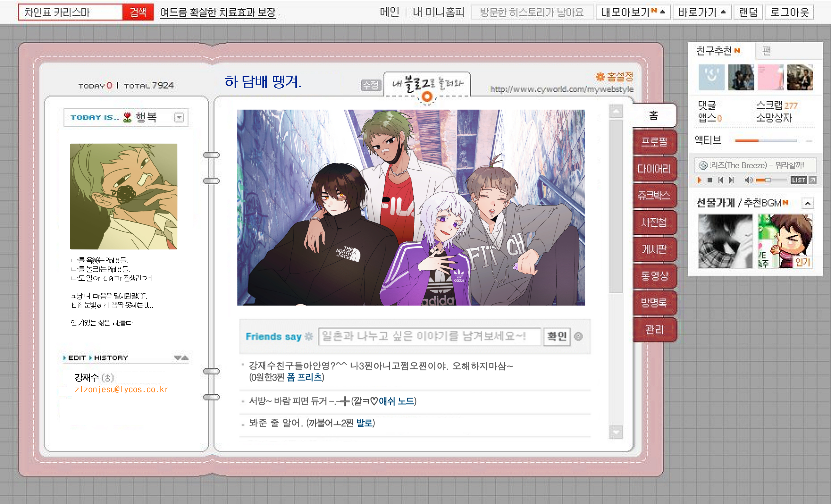Click the 랜덤 button
The height and width of the screenshot is (504, 831).
[x=748, y=12]
